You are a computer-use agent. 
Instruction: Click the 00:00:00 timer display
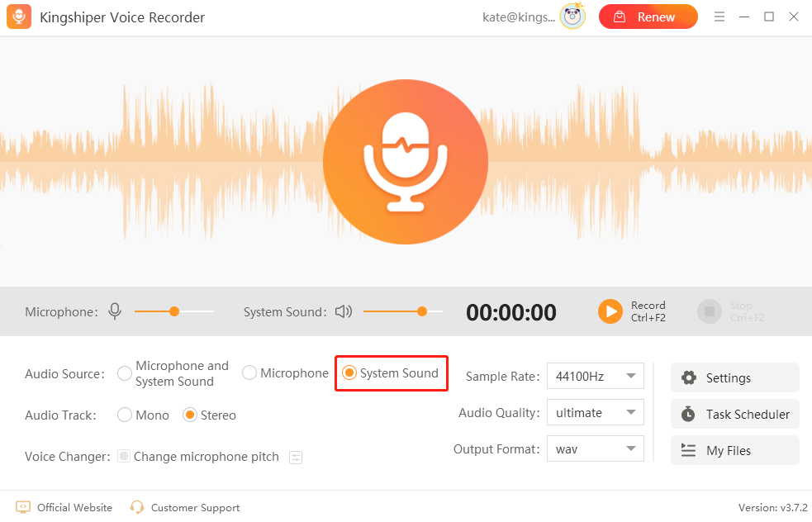tap(511, 312)
